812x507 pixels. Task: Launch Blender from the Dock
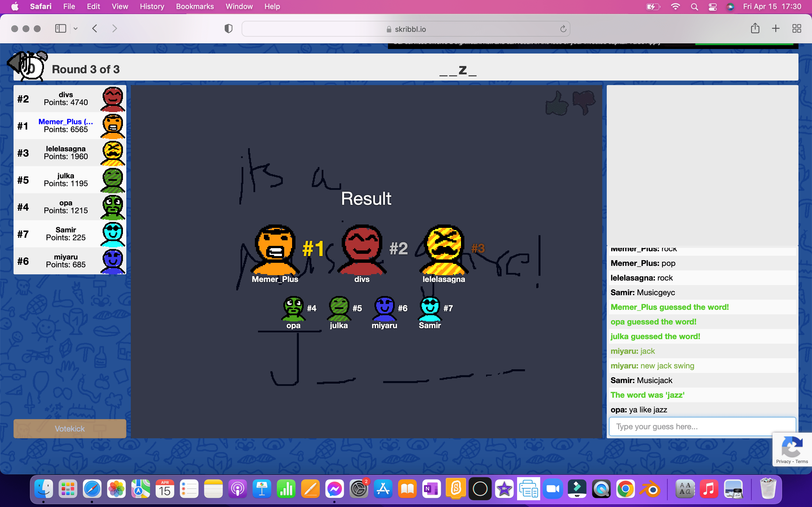[650, 489]
